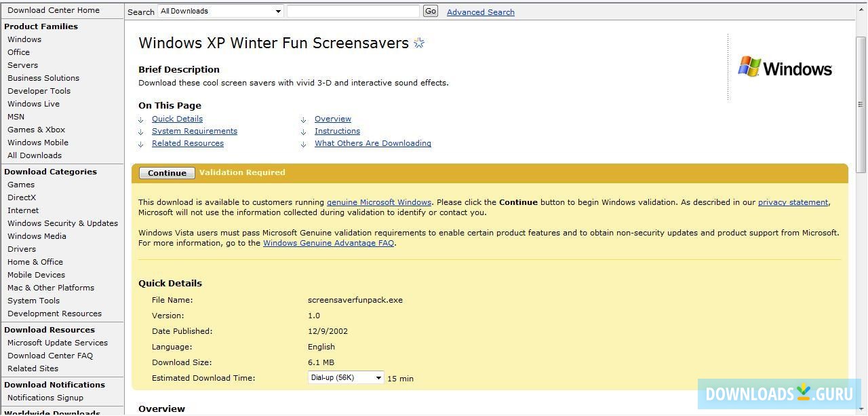The image size is (868, 416).
Task: Open Windows Mobile in the sidebar
Action: click(x=38, y=143)
